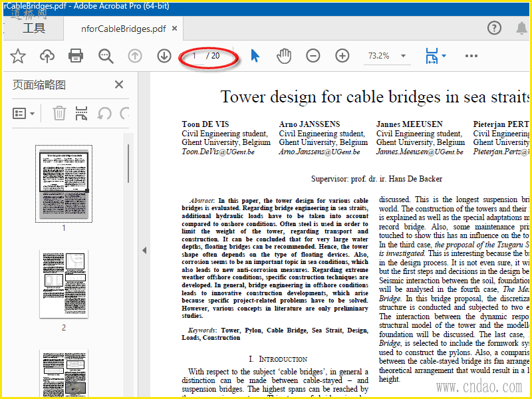532x399 pixels.
Task: Click the star bookmark icon
Action: click(17, 56)
